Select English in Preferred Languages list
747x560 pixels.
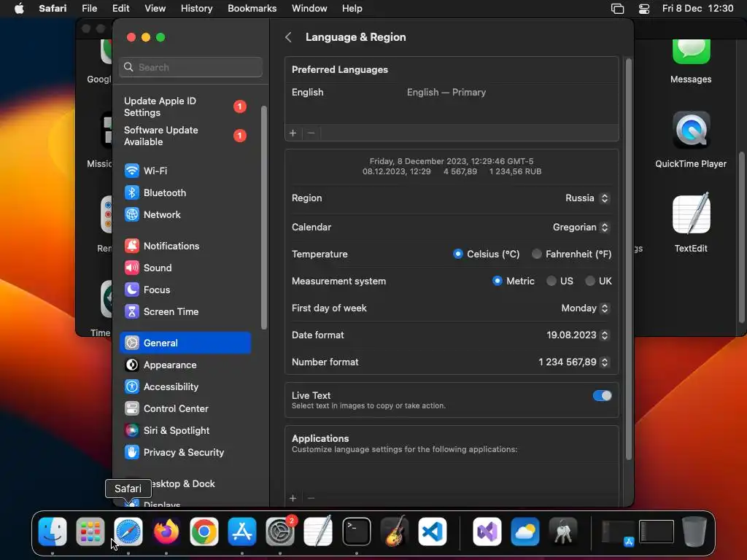tap(452, 93)
